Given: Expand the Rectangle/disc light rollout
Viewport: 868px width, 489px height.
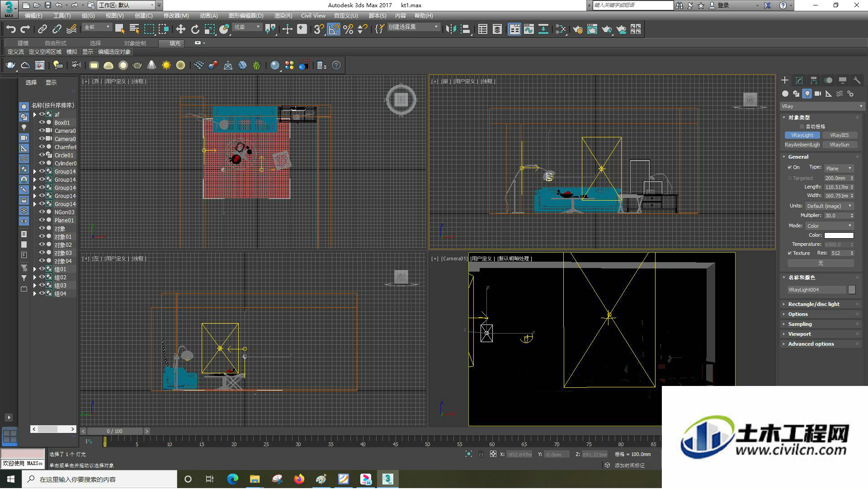Looking at the screenshot, I should (x=813, y=304).
